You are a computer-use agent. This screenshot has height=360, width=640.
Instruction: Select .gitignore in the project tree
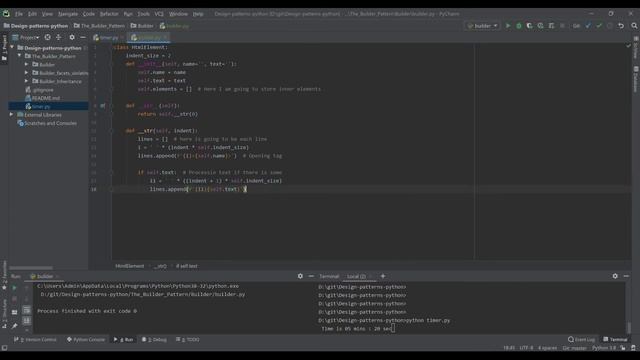pos(40,90)
